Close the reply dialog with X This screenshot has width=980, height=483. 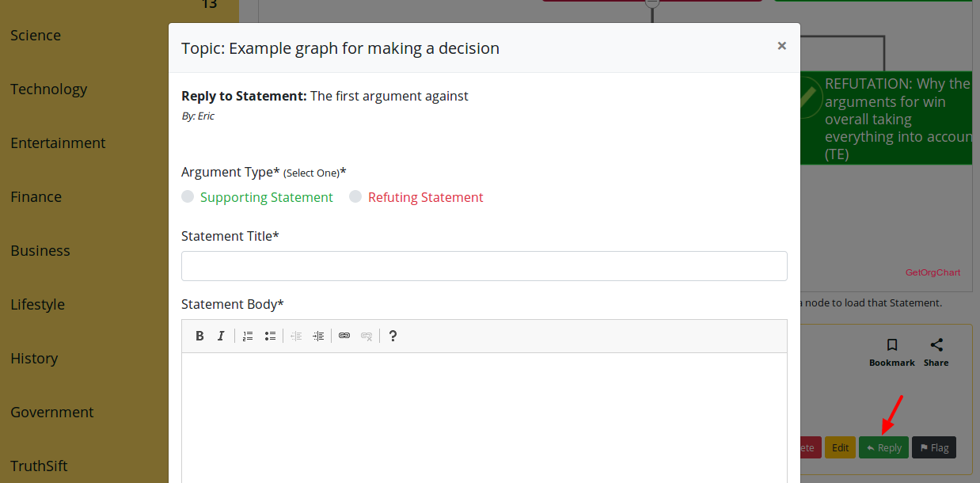[x=781, y=46]
